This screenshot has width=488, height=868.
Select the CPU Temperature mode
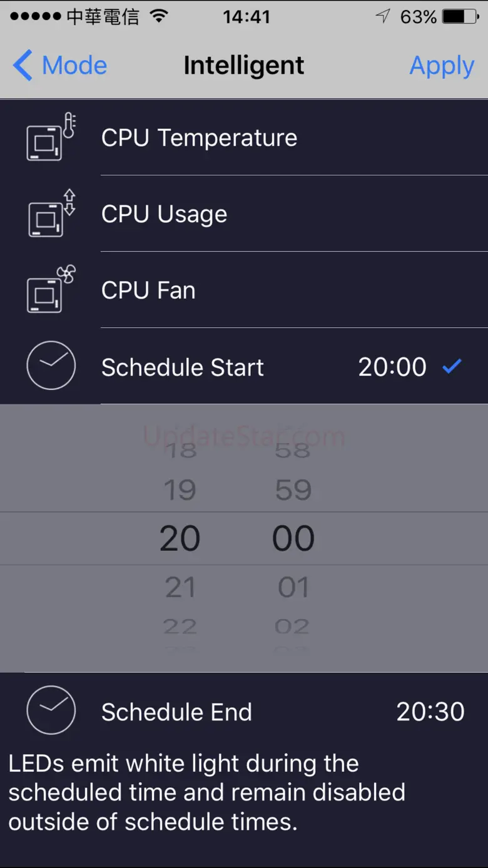(x=199, y=138)
